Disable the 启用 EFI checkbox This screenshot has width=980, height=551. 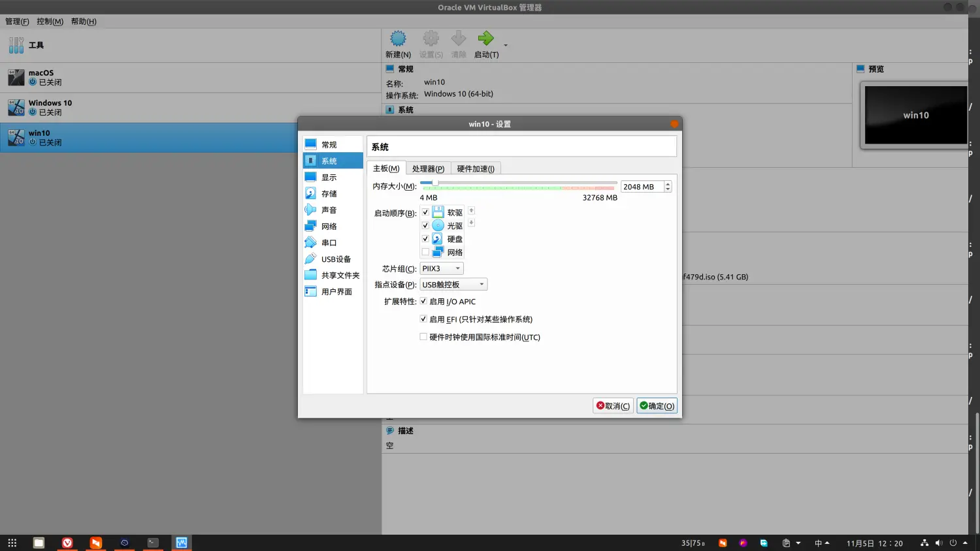(x=423, y=319)
